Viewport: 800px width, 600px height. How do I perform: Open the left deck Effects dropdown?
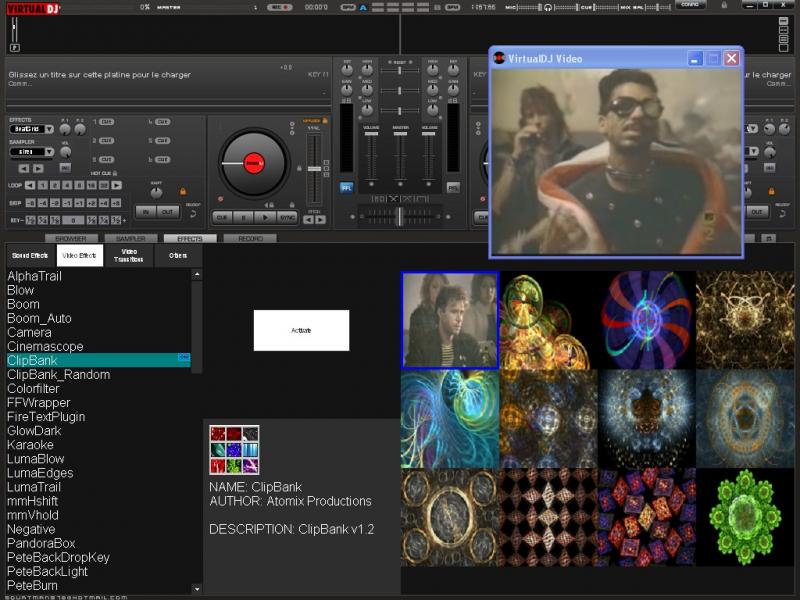(32, 129)
